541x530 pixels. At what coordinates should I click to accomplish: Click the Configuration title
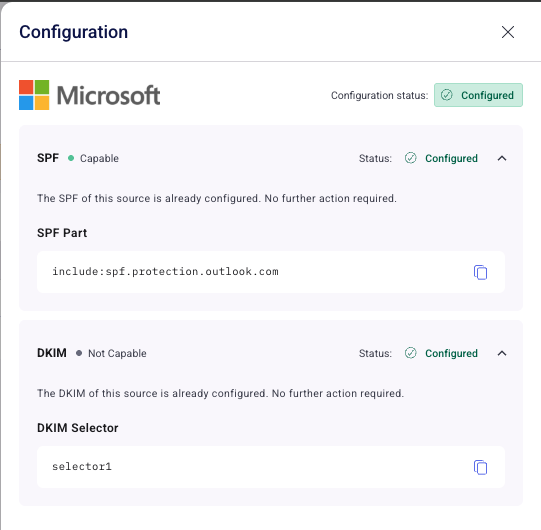[73, 32]
